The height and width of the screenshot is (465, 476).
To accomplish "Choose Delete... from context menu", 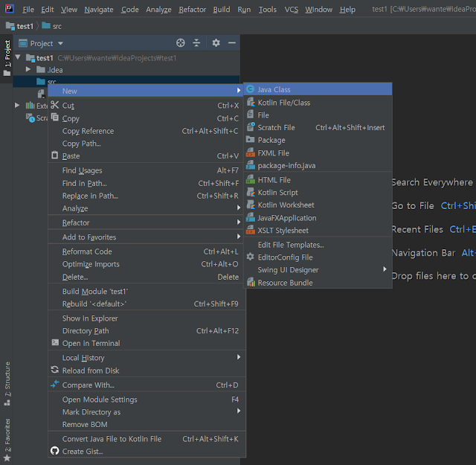I will point(147,277).
